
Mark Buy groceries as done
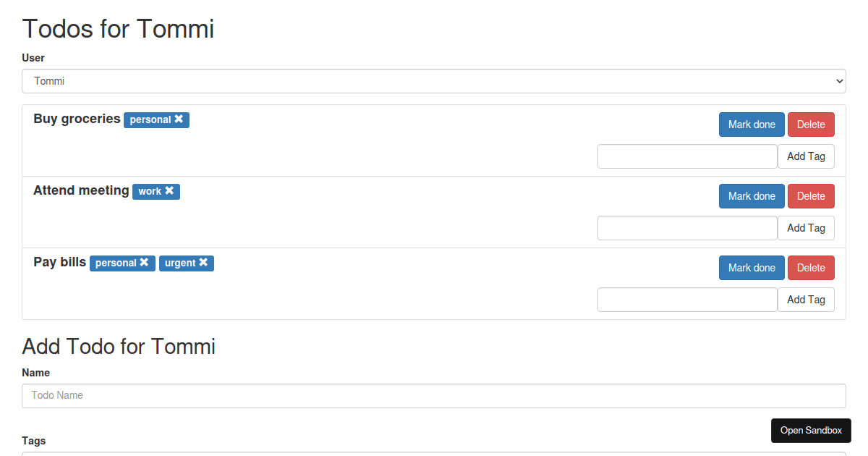(x=752, y=124)
